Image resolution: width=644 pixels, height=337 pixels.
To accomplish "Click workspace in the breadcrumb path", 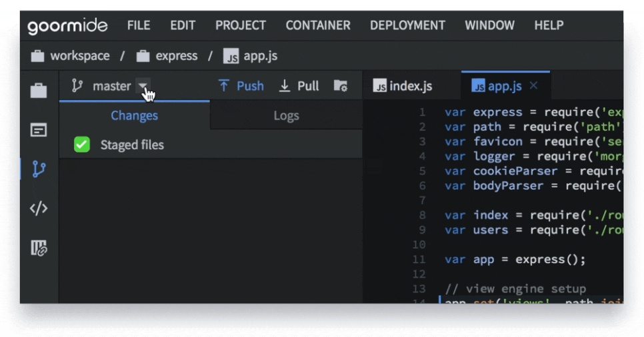I will click(x=80, y=56).
